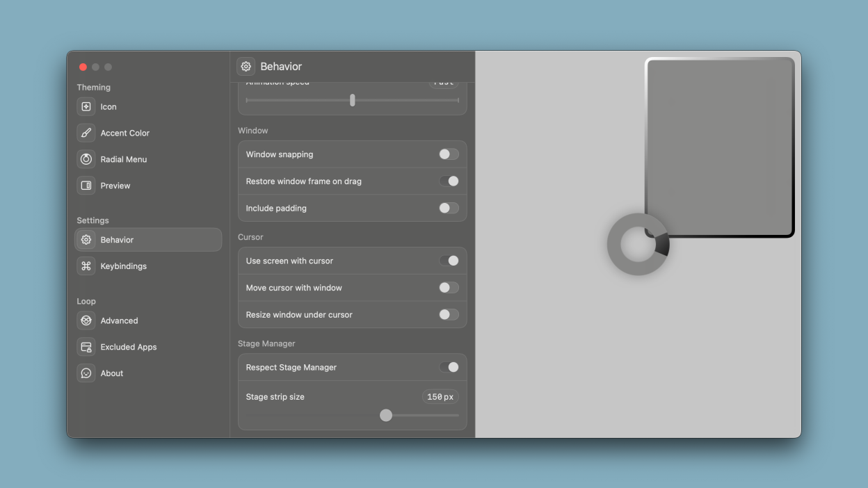Enable the Window snapping toggle
The image size is (868, 488).
tap(449, 154)
